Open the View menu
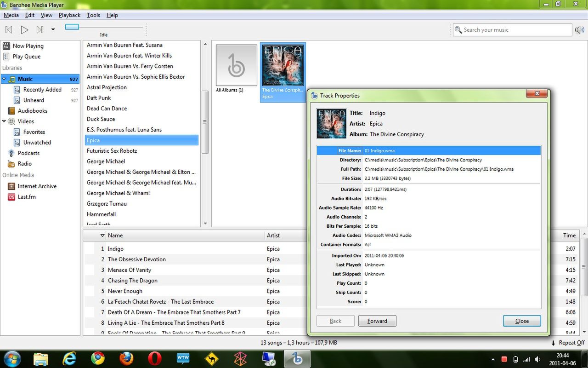The width and height of the screenshot is (588, 368). [x=46, y=15]
